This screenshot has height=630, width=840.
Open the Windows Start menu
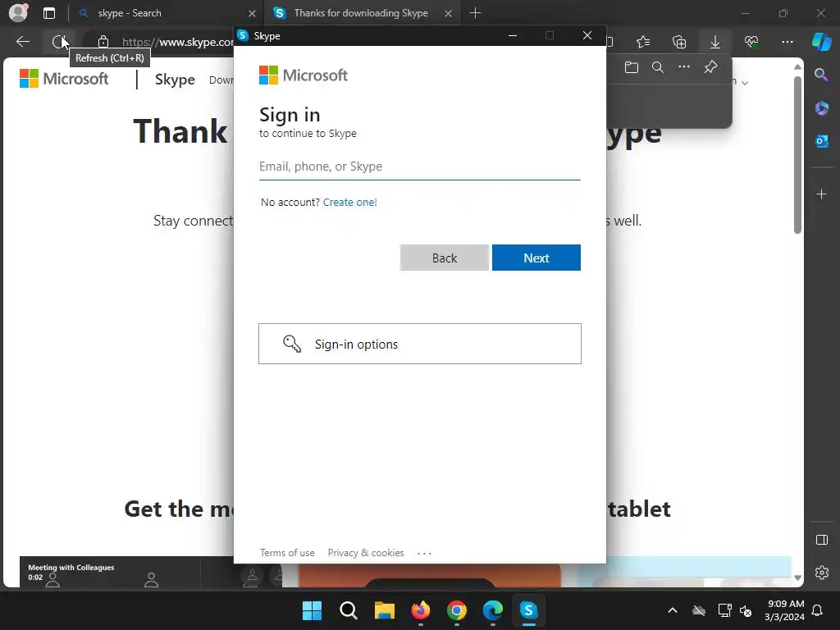(312, 610)
